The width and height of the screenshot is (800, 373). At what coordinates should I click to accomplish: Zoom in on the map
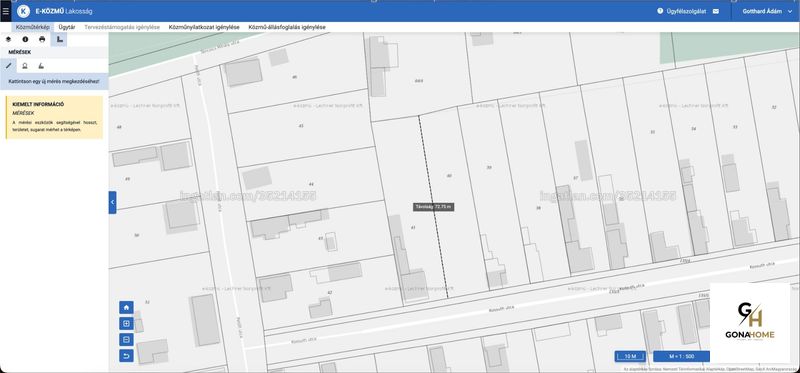pos(126,324)
